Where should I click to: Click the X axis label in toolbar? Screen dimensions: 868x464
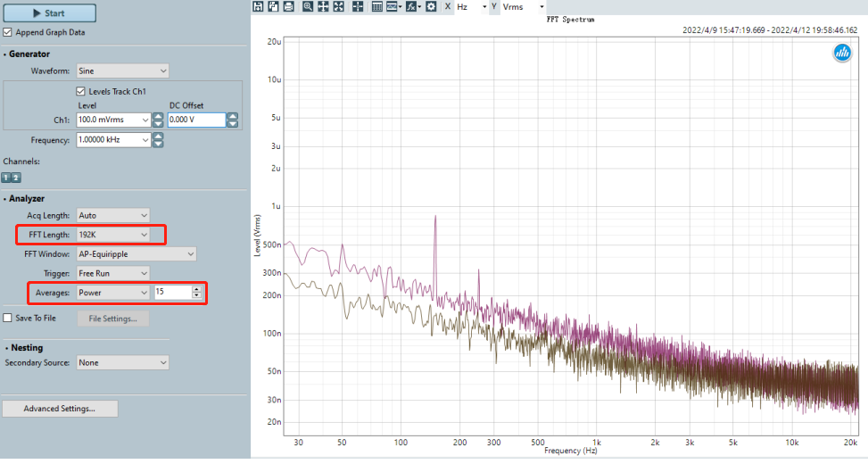pyautogui.click(x=448, y=6)
